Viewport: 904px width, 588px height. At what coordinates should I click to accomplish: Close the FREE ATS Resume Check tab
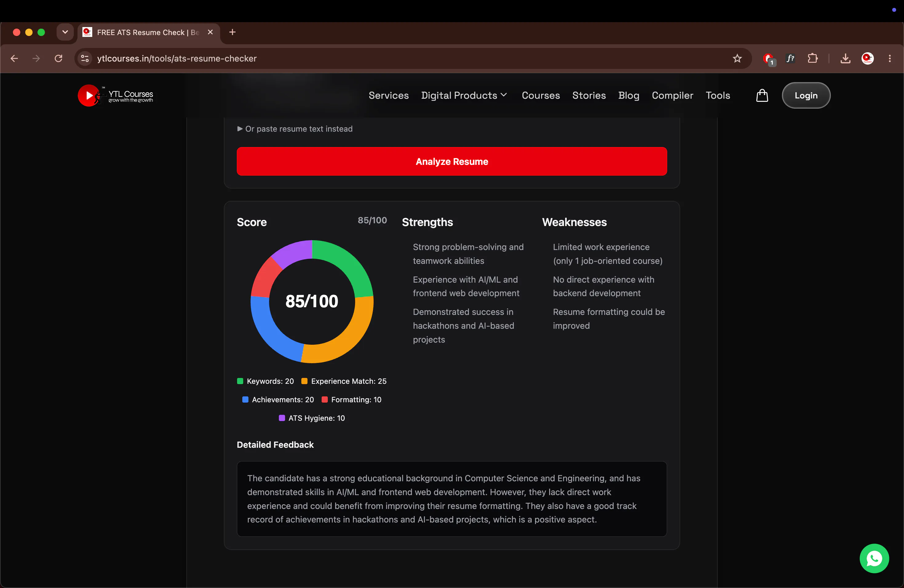pos(210,32)
